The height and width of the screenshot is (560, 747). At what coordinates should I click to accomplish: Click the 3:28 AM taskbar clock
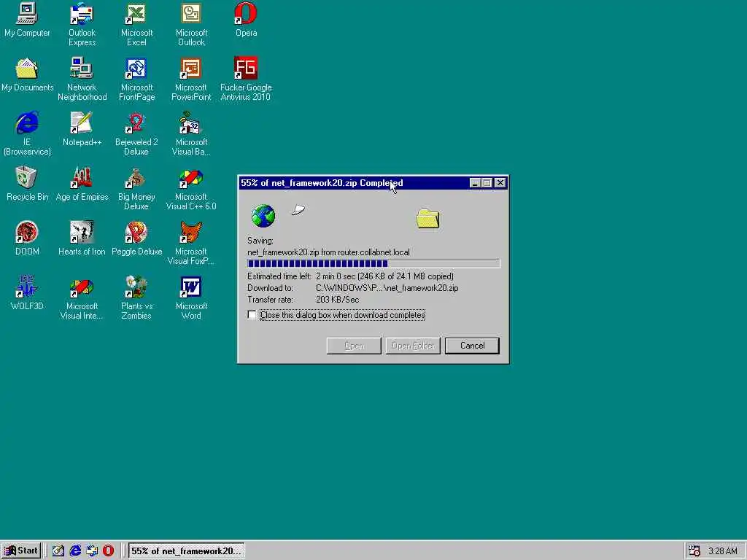coord(722,551)
